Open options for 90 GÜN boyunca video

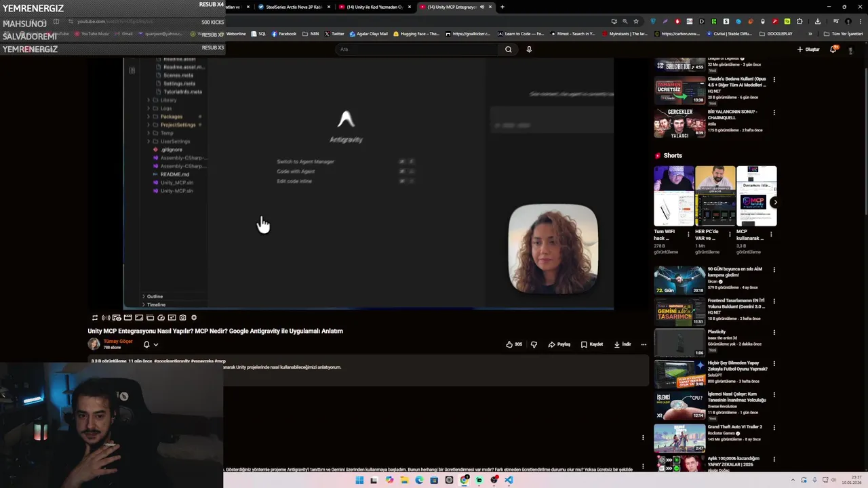(774, 270)
